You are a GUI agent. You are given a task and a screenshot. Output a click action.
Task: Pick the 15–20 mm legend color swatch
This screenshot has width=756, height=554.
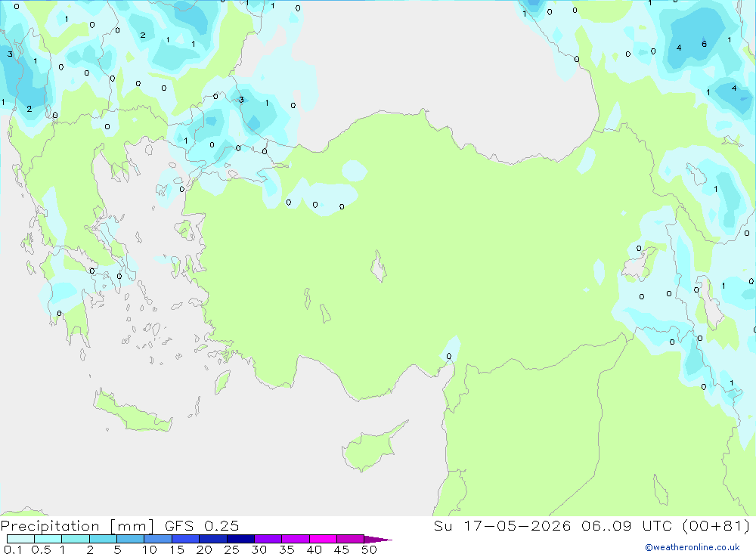[186, 539]
